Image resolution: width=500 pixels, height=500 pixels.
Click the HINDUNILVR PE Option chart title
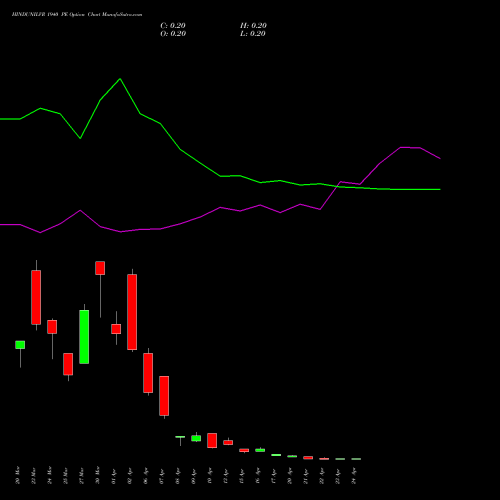[77, 14]
